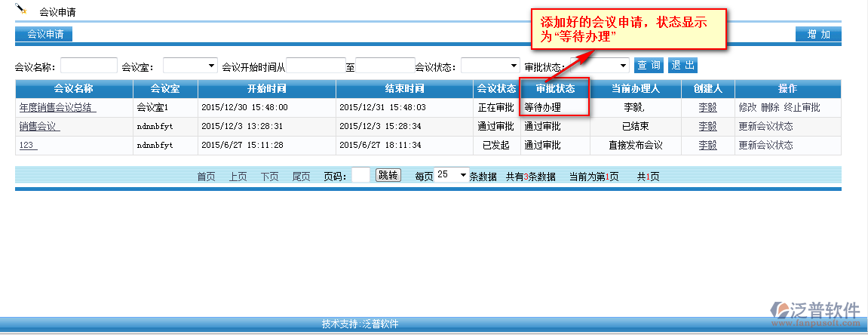
Task: Open the meeting named 123
Action: 27,146
